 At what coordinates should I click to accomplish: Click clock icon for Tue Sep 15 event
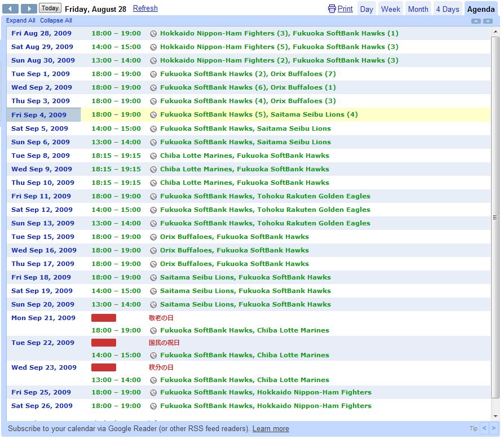click(x=154, y=237)
